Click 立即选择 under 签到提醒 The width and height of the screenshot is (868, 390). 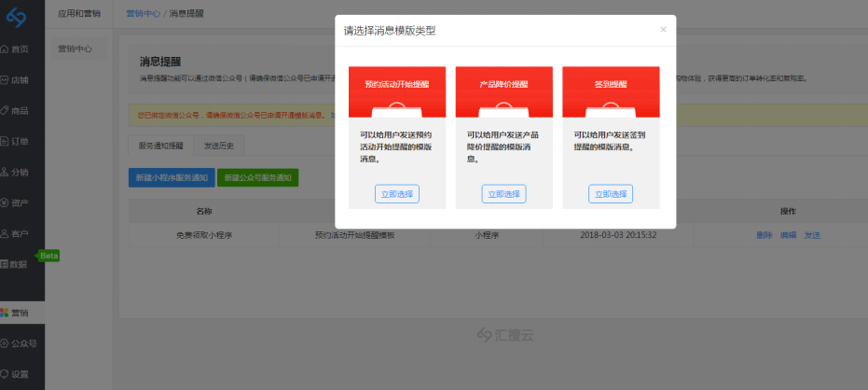tap(611, 194)
